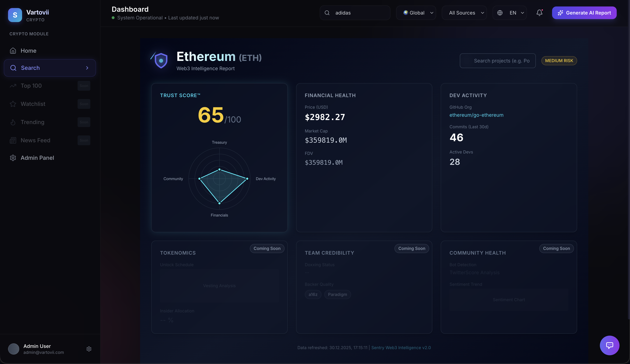Viewport: 630px width, 364px height.
Task: Click the Admin Panel gear icon
Action: click(x=13, y=158)
